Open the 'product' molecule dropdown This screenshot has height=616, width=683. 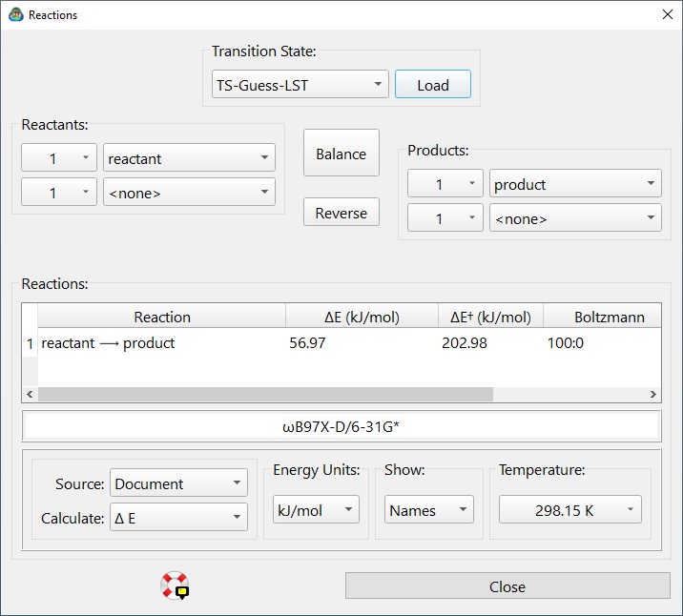[x=575, y=183]
